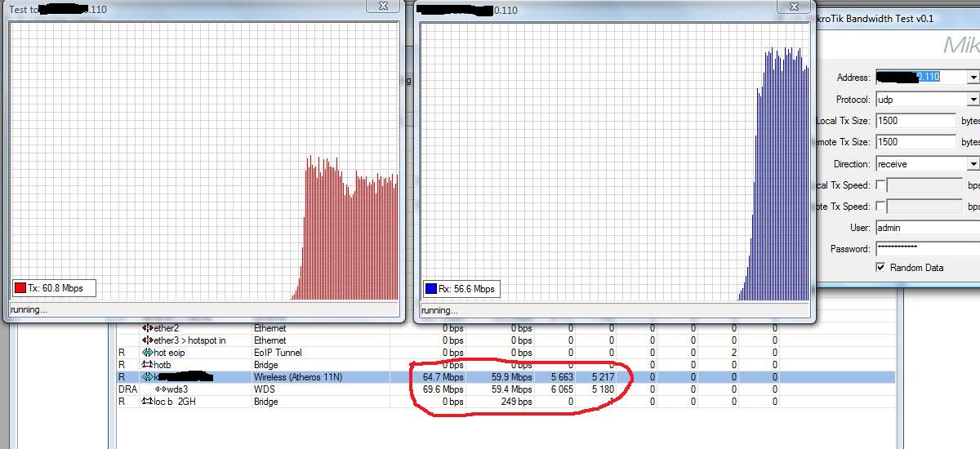Click the hotb bridge icon
Image resolution: width=980 pixels, height=449 pixels.
148,365
